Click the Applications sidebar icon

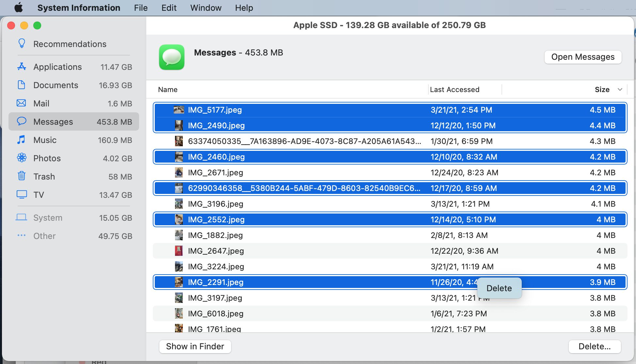[22, 67]
